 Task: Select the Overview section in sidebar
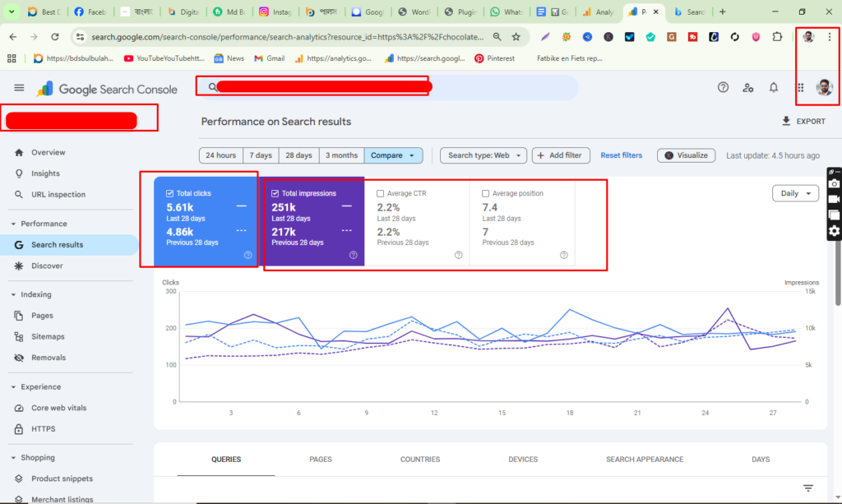pyautogui.click(x=49, y=152)
